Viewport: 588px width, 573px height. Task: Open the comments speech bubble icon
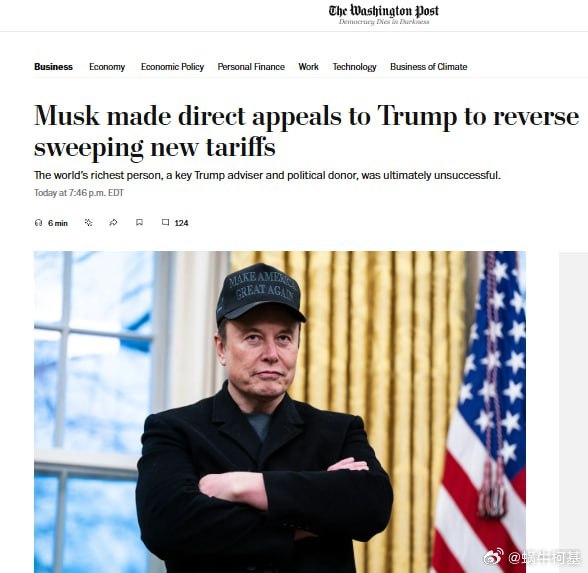pos(165,222)
